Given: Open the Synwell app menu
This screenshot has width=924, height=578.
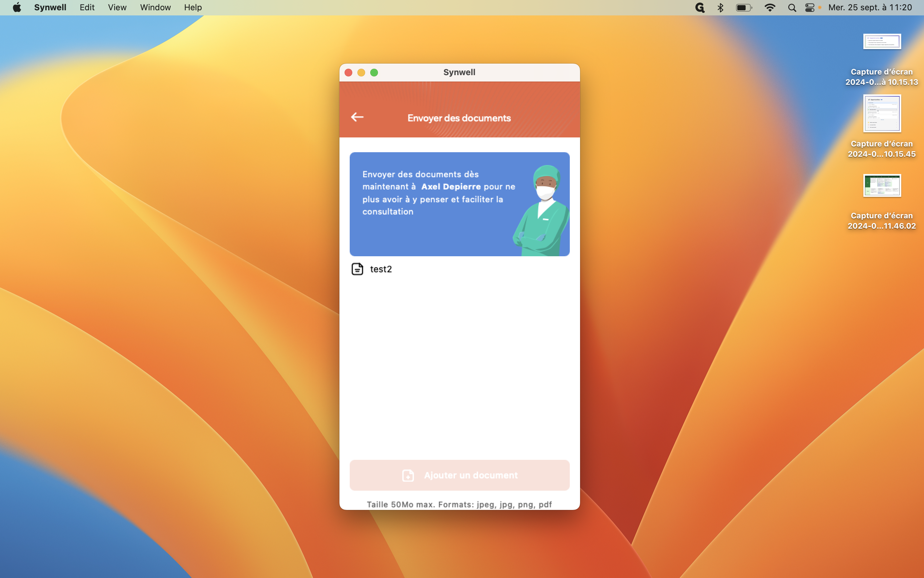Looking at the screenshot, I should tap(50, 7).
